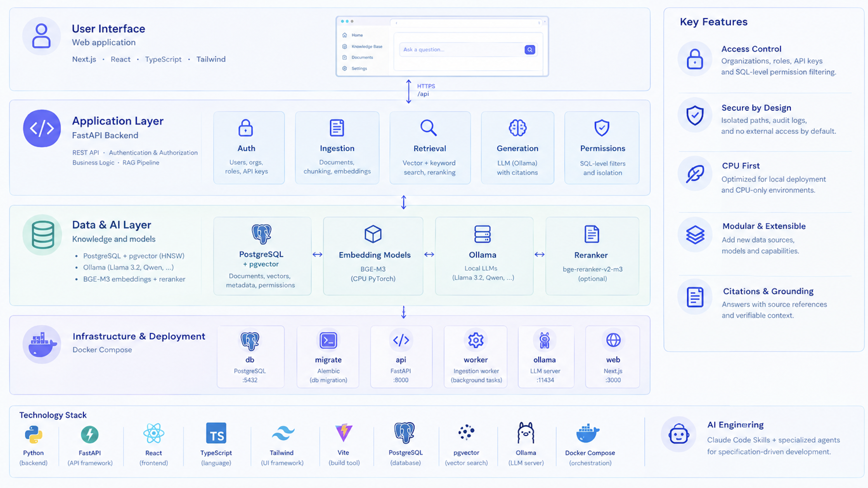
Task: Click the Ingestion document icon
Action: coord(337,128)
